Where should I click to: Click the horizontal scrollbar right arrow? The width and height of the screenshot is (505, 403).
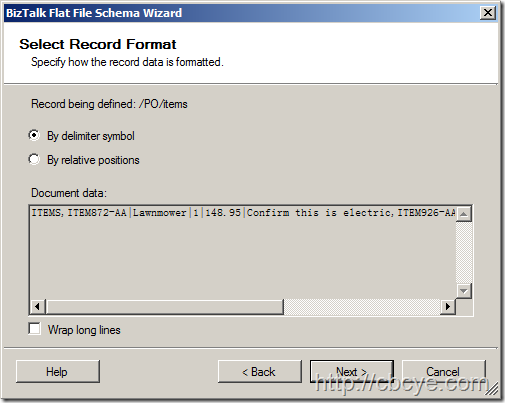coord(448,306)
